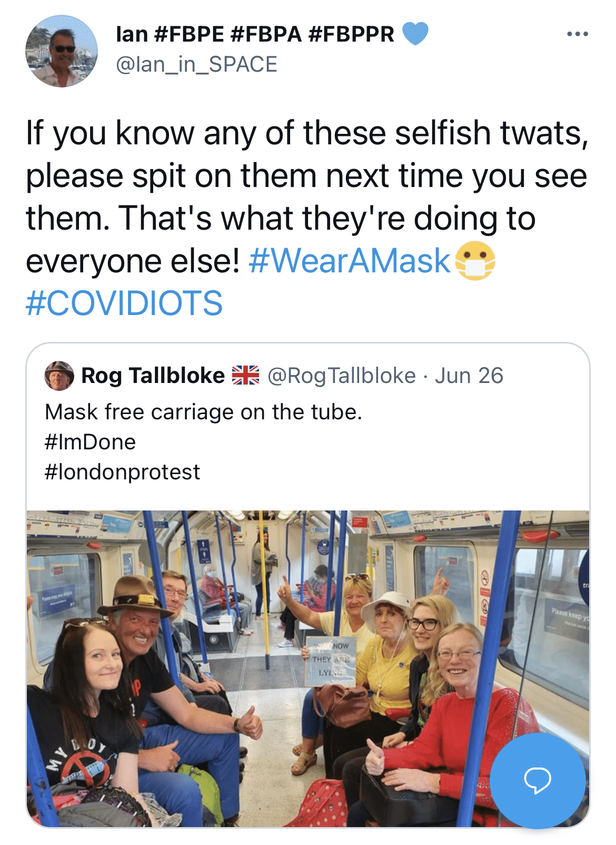Tap the #londonprotest hashtag
This screenshot has height=845, width=616.
pyautogui.click(x=123, y=472)
